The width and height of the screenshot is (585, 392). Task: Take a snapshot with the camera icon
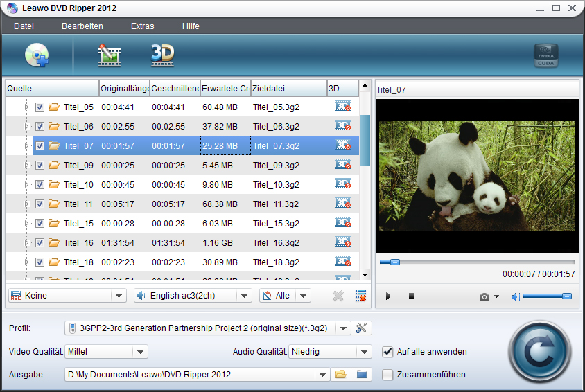pos(484,296)
